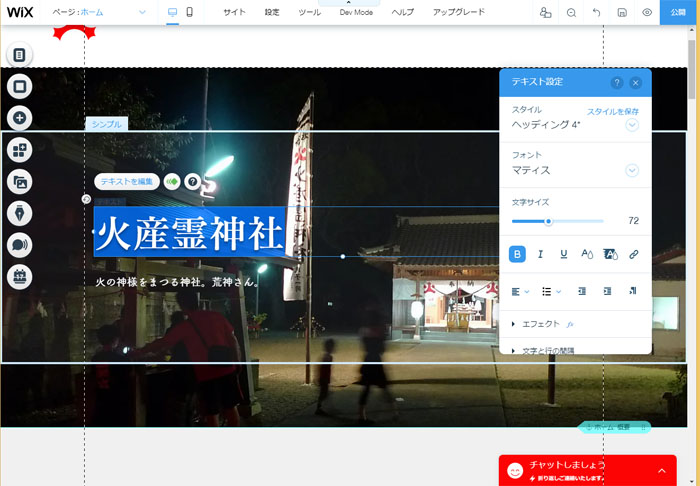
Task: Open the アップグレード menu
Action: (x=458, y=12)
